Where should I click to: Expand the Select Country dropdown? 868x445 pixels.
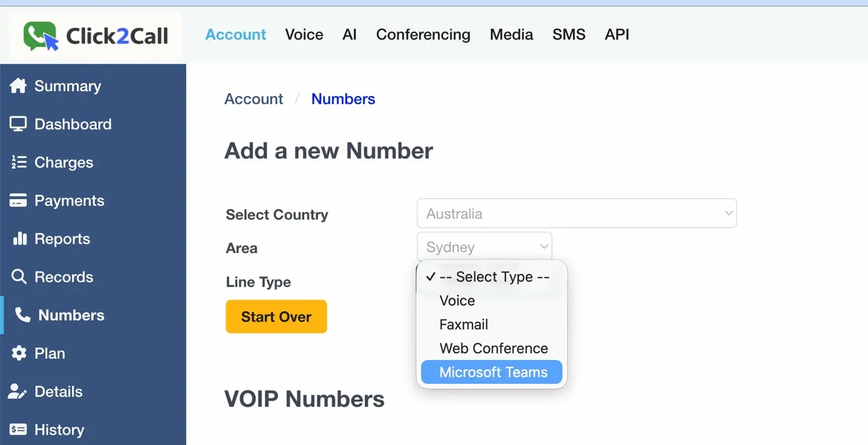[x=576, y=213]
